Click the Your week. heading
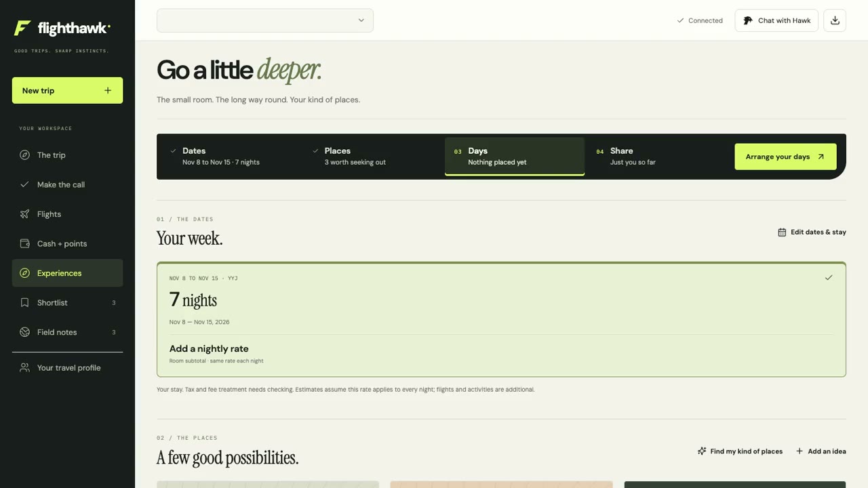868x488 pixels. 190,239
